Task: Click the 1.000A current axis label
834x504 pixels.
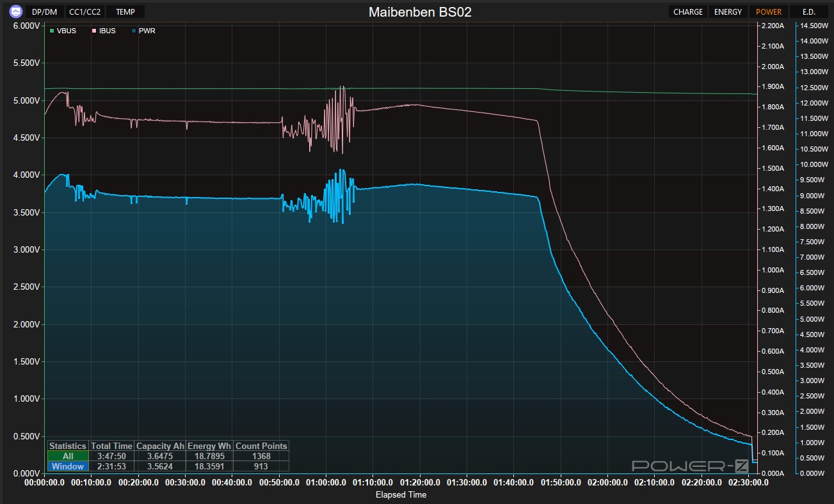Action: pyautogui.click(x=772, y=271)
